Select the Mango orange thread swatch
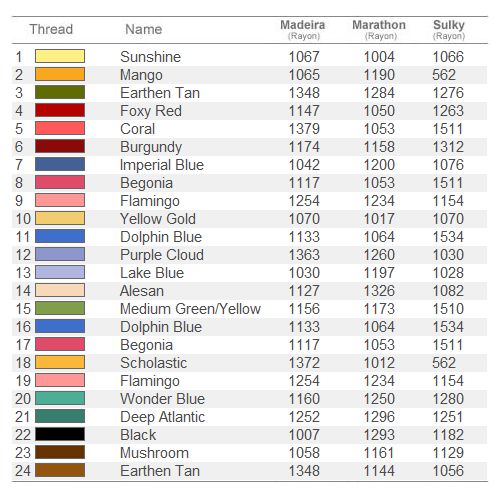Screen dimensions: 500x492 [60, 74]
